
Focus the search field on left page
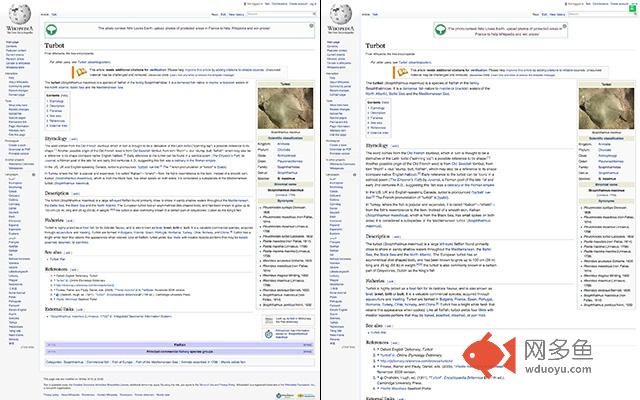(280, 14)
